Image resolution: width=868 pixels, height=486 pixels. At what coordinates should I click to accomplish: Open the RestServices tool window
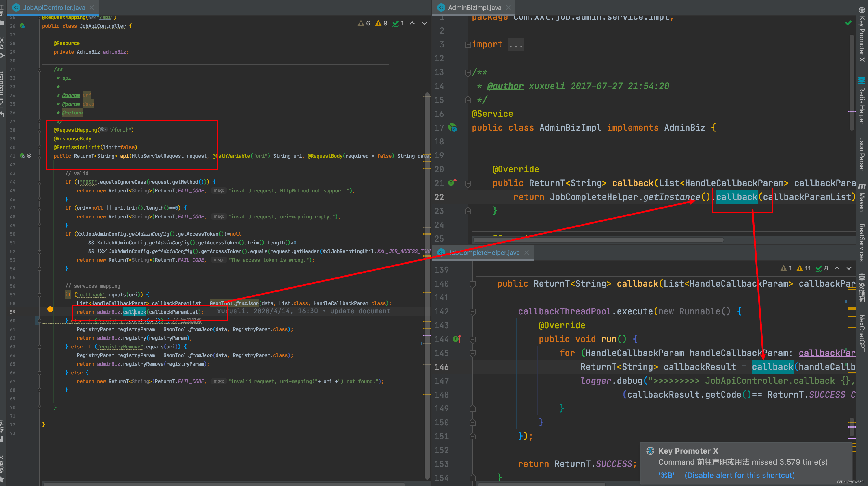click(x=862, y=243)
